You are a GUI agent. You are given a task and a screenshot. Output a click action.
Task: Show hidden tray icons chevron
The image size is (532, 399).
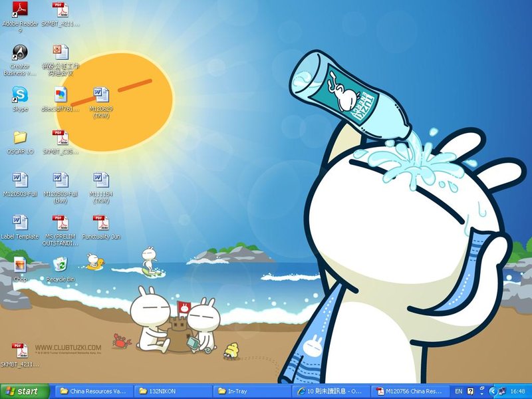[493, 391]
